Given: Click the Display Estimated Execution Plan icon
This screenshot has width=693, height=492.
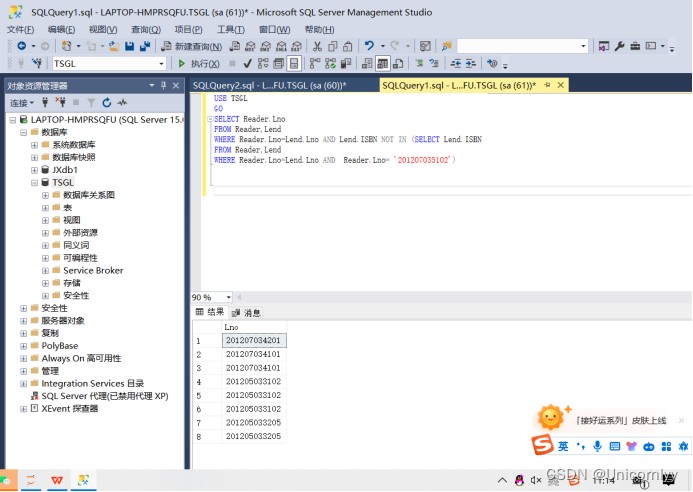Looking at the screenshot, I should pos(263,64).
